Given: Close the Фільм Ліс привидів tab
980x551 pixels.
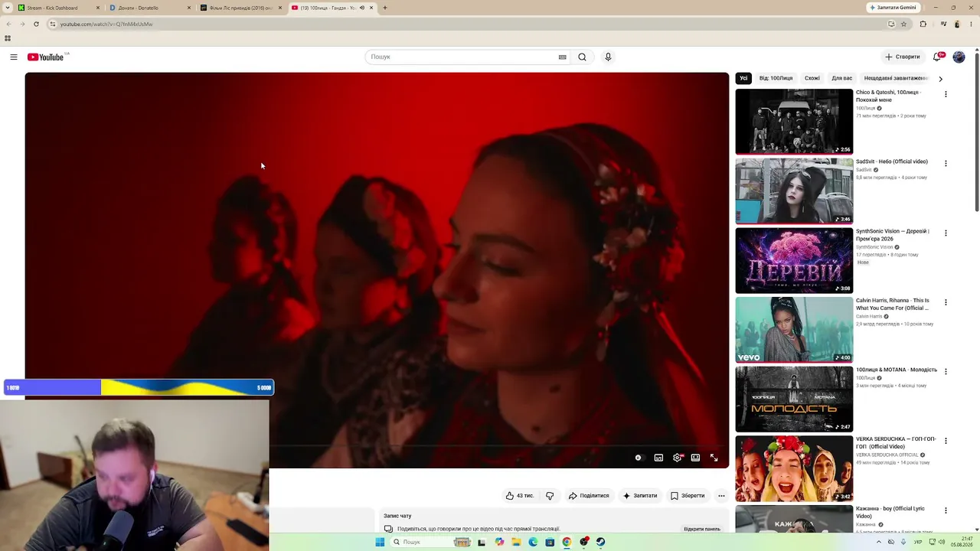Looking at the screenshot, I should tap(280, 8).
